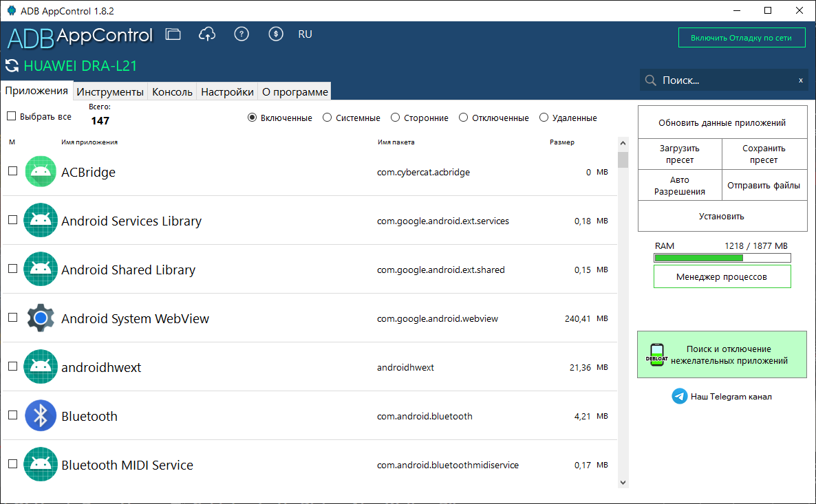
Task: Click 'Включить Отладку по сети' button
Action: (x=742, y=37)
